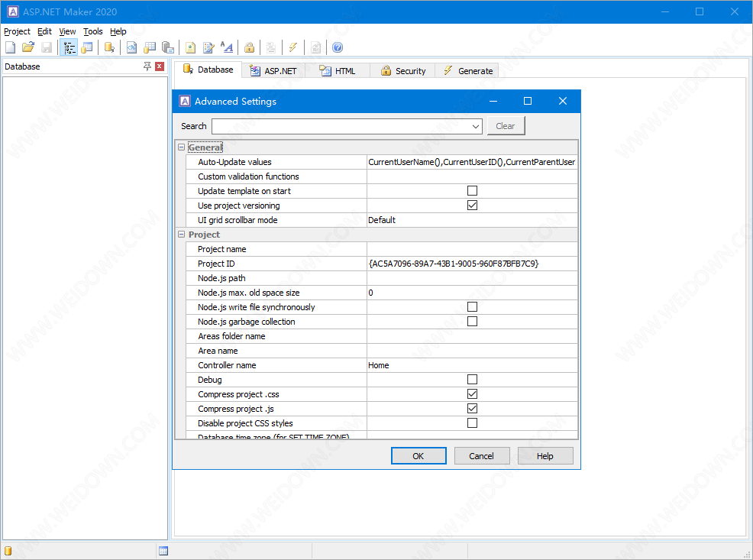Viewport: 753px width, 560px height.
Task: Open the Search dropdown arrow
Action: click(x=476, y=126)
